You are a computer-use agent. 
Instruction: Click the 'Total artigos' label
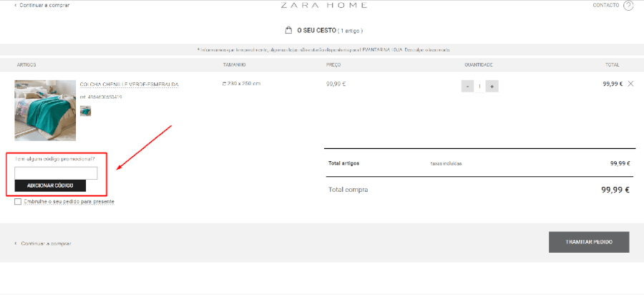click(x=343, y=163)
